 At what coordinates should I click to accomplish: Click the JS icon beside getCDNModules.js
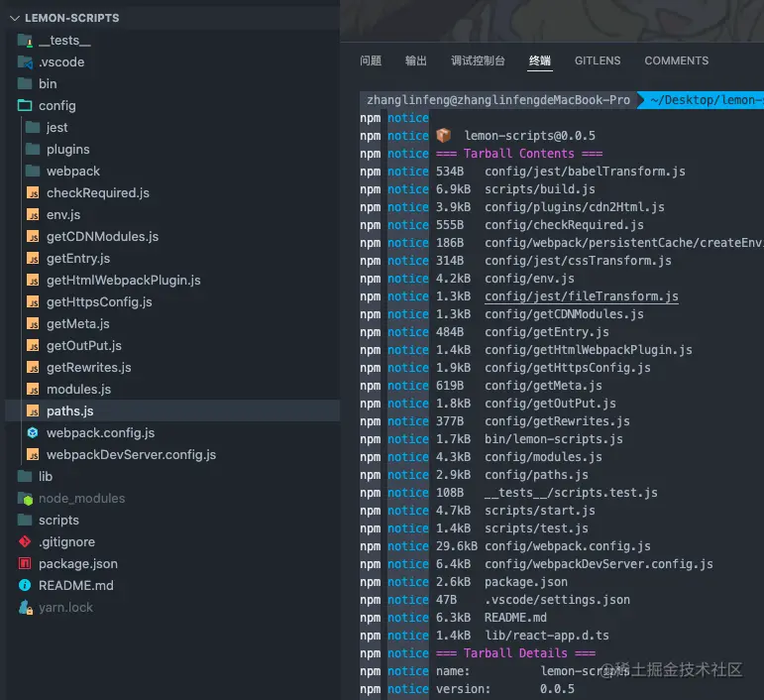coord(33,236)
